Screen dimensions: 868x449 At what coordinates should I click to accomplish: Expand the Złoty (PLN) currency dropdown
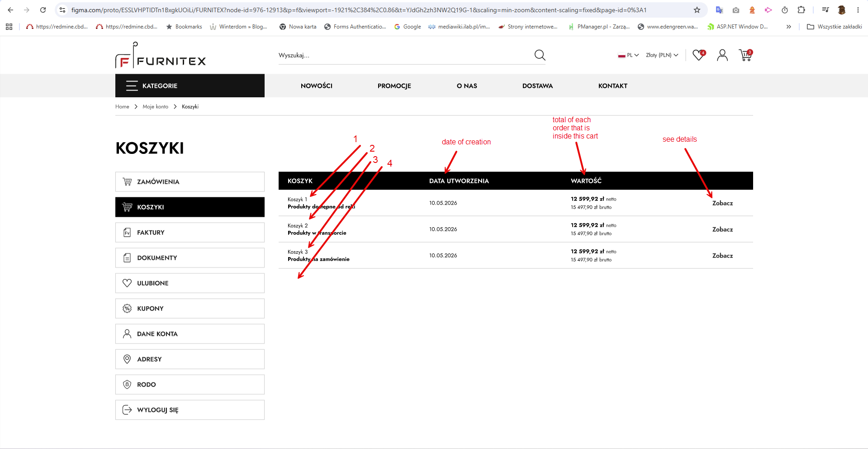[662, 55]
